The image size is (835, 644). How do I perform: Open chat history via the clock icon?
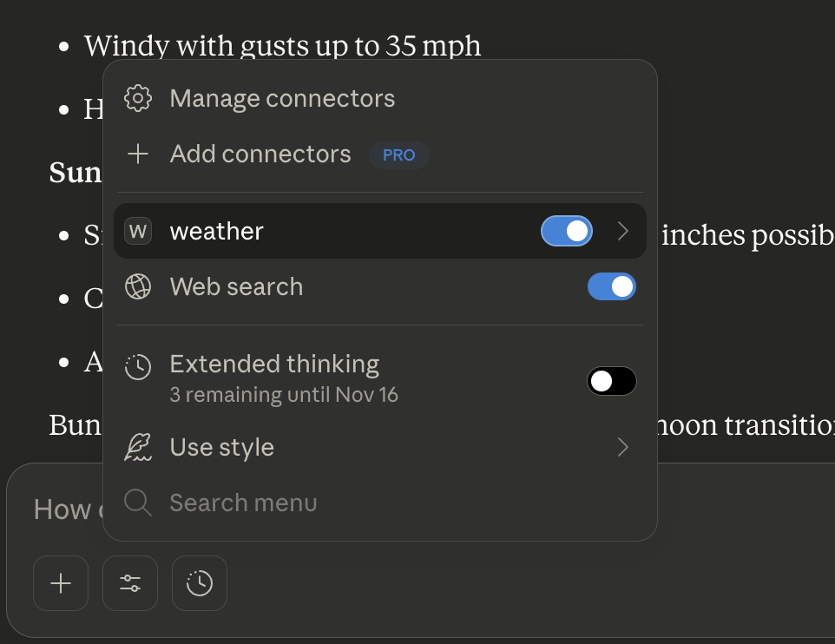[199, 583]
